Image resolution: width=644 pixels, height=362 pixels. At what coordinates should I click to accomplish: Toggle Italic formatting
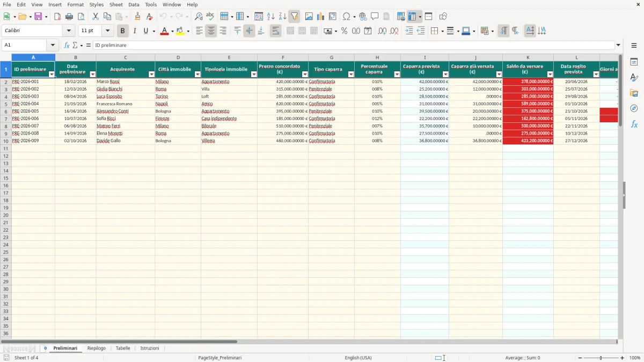[x=134, y=31]
